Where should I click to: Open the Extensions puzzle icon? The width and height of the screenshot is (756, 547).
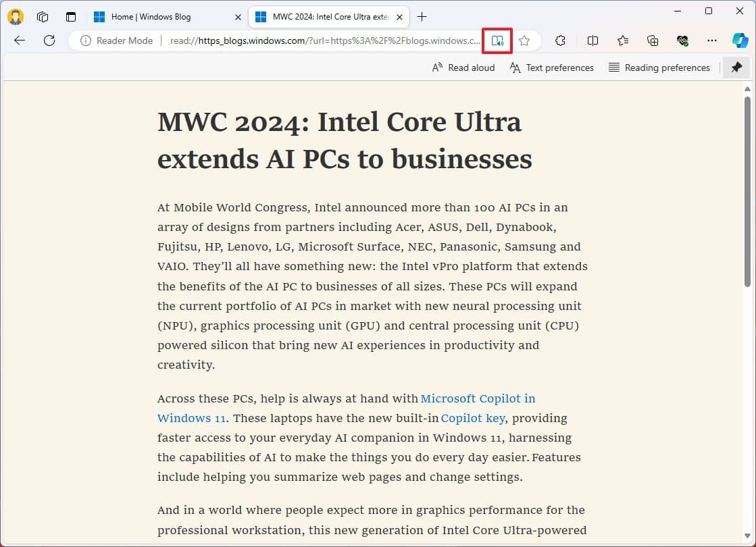pos(560,41)
